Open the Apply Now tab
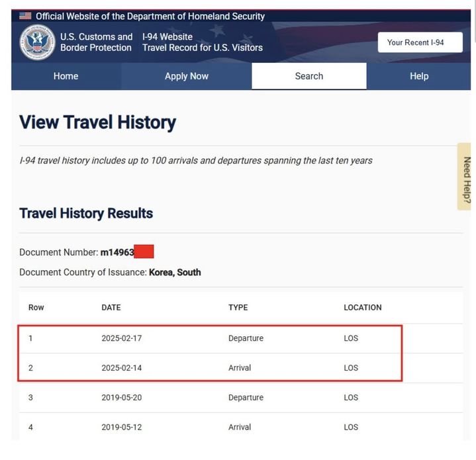Screen dimensions: 476x460 (186, 76)
